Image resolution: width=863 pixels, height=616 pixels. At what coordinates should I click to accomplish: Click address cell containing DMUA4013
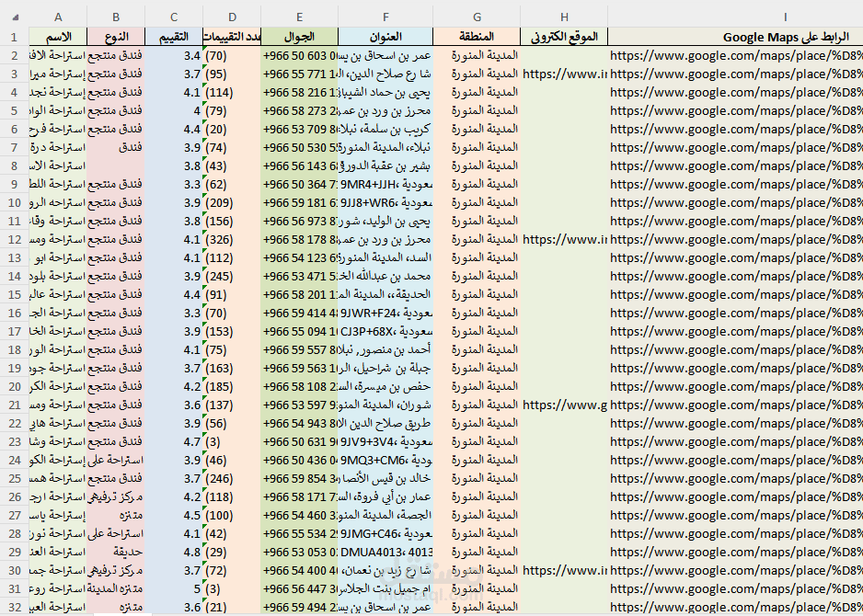385,553
